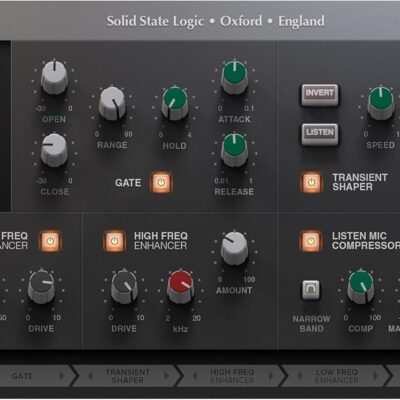Select HIGH FREQ ENHANCER block in order strip
This screenshot has width=400, height=400.
[x=232, y=376]
